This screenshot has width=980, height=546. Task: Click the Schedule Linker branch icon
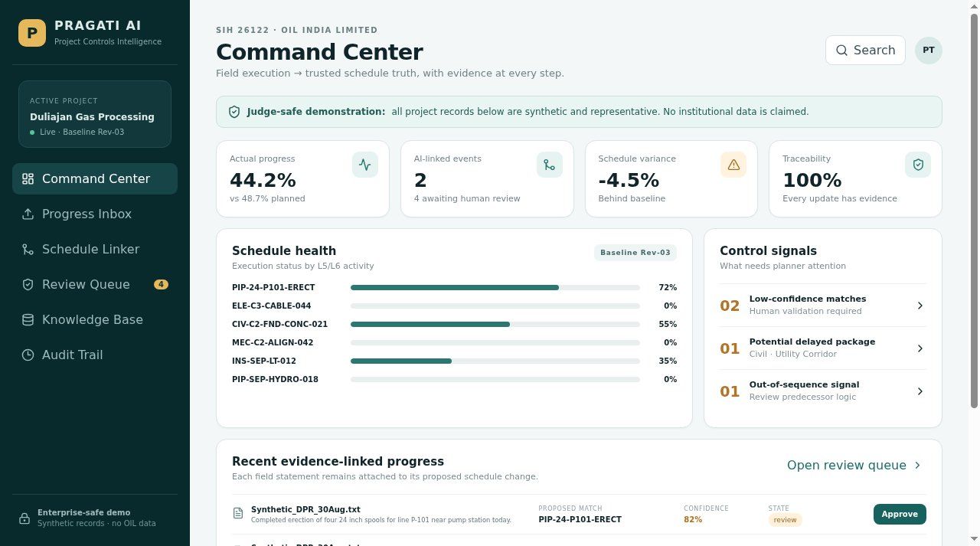coord(28,250)
